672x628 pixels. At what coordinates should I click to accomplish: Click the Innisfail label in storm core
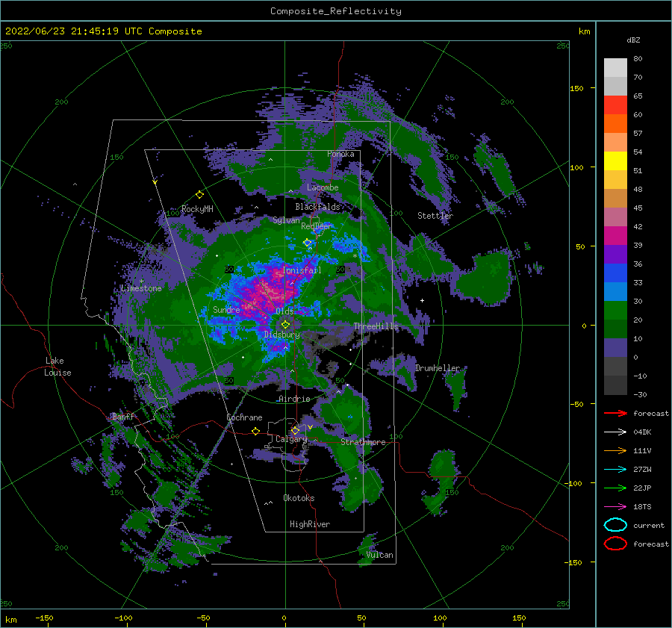coord(302,270)
